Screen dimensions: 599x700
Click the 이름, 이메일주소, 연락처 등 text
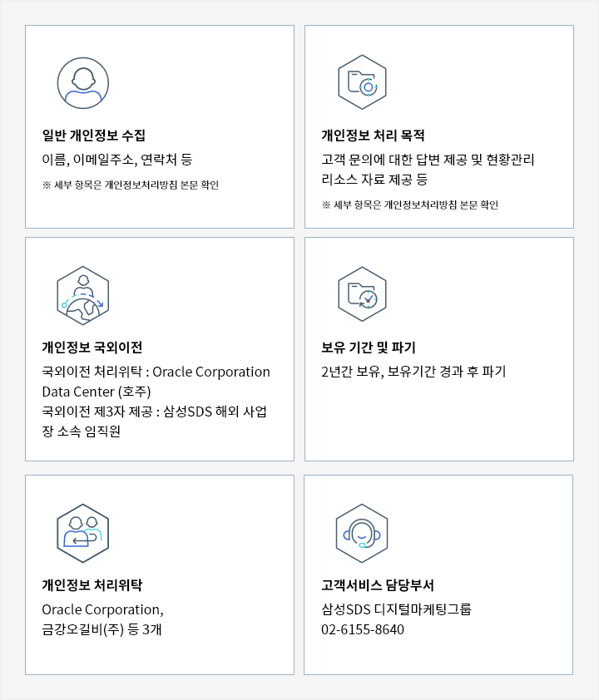tap(117, 160)
